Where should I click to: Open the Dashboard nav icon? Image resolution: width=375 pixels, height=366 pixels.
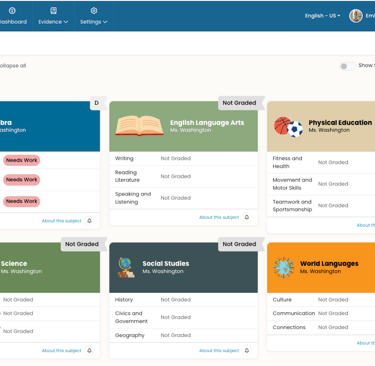[12, 11]
